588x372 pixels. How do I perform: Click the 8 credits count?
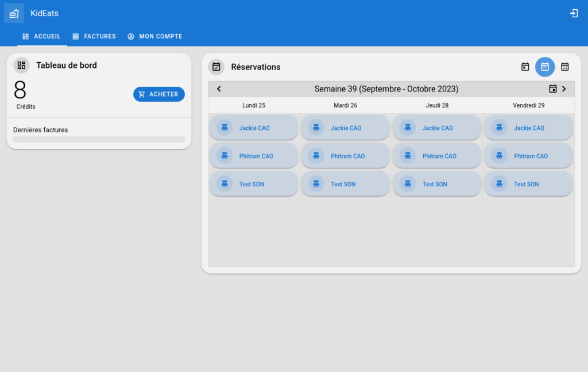pyautogui.click(x=20, y=90)
